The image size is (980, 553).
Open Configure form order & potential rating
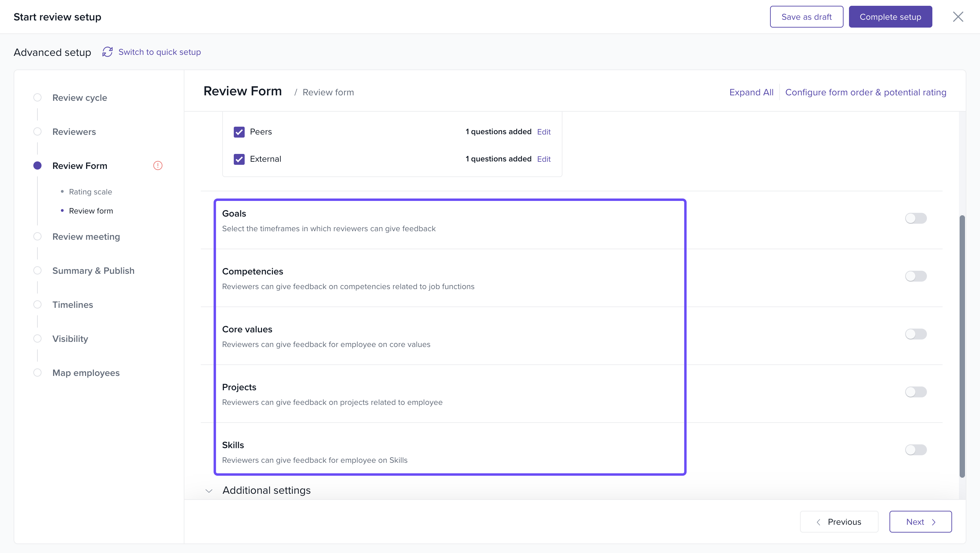865,92
